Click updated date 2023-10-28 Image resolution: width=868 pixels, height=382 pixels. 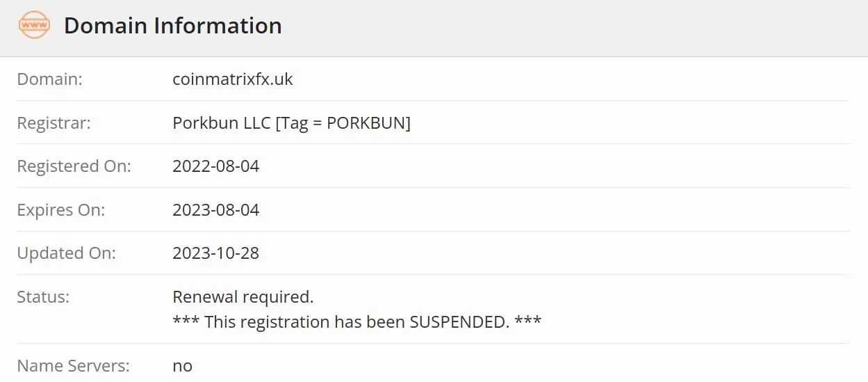215,253
